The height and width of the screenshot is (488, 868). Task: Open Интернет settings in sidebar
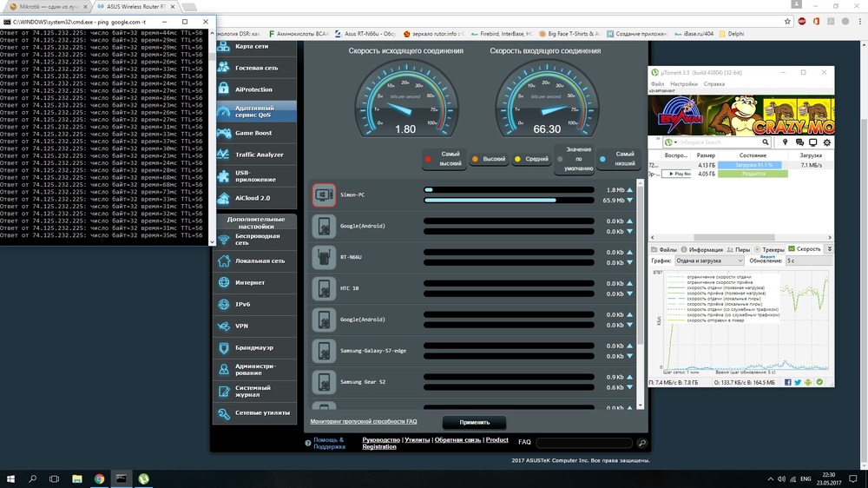[x=256, y=282]
